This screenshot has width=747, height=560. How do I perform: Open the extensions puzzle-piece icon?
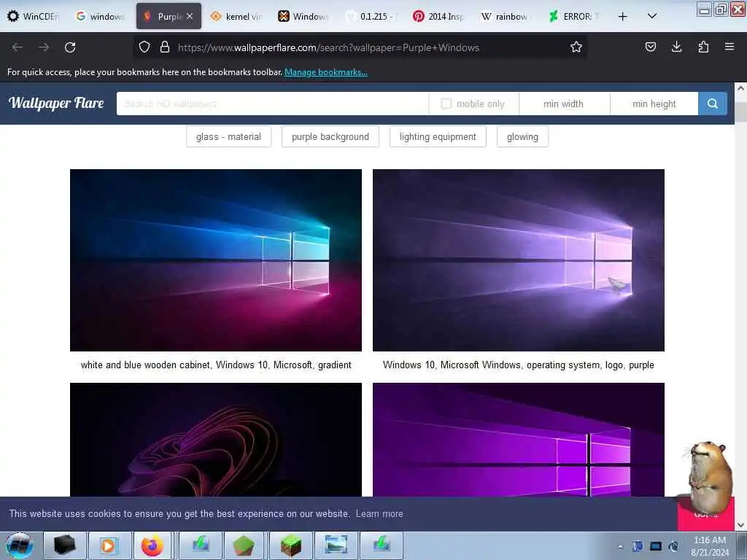click(703, 47)
